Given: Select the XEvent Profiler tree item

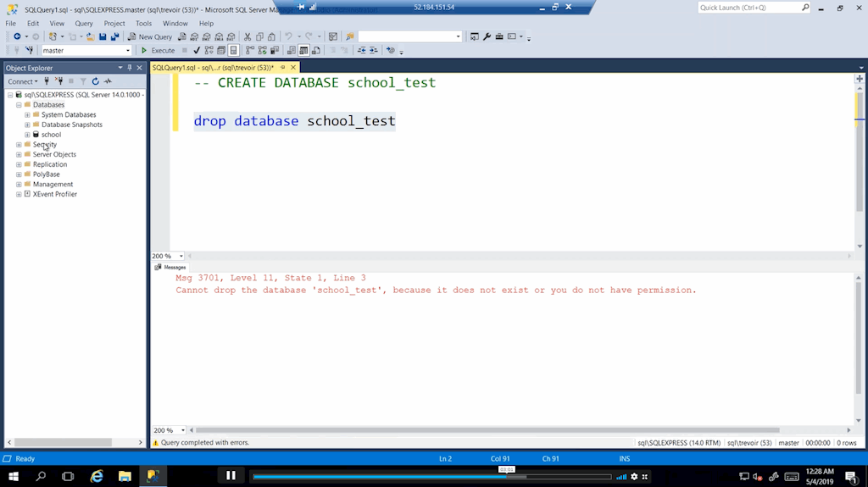Looking at the screenshot, I should point(54,194).
